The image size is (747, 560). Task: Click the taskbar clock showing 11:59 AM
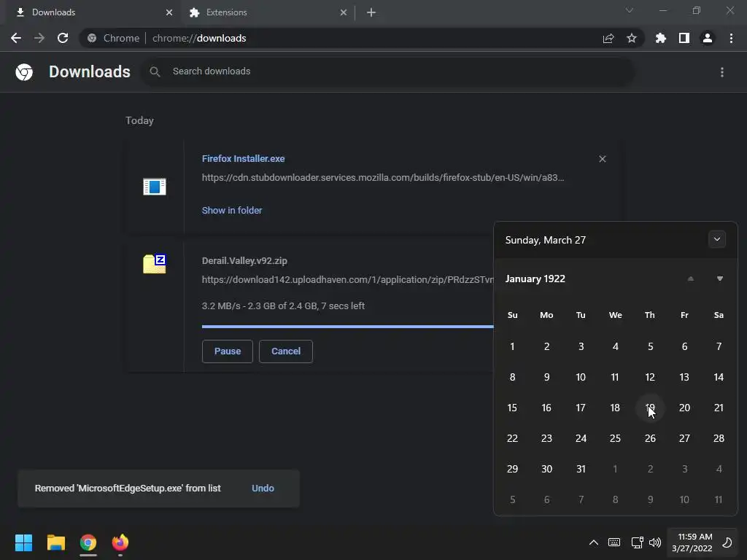click(x=692, y=542)
